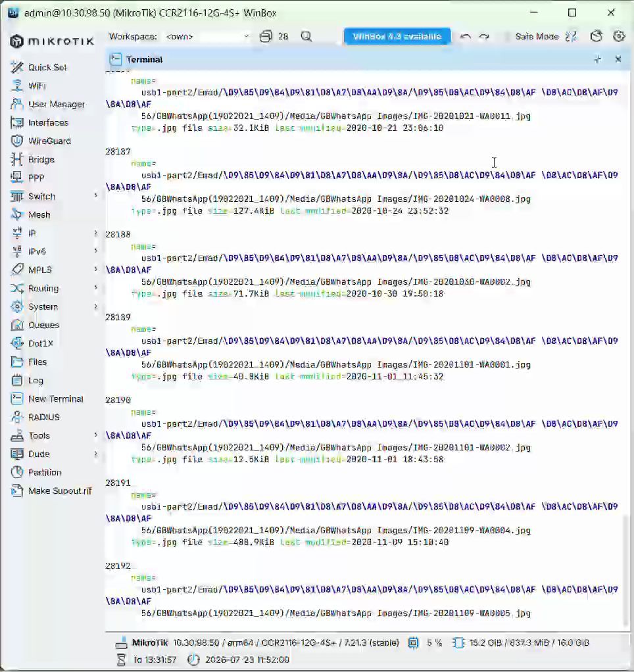Image resolution: width=634 pixels, height=672 pixels.
Task: Click the router clock icon
Action: click(x=194, y=659)
